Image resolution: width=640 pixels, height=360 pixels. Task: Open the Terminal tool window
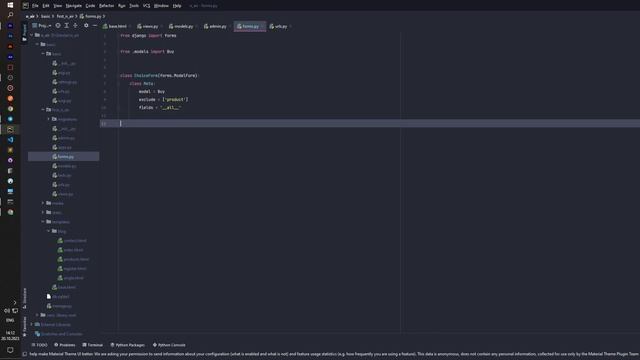coord(93,345)
